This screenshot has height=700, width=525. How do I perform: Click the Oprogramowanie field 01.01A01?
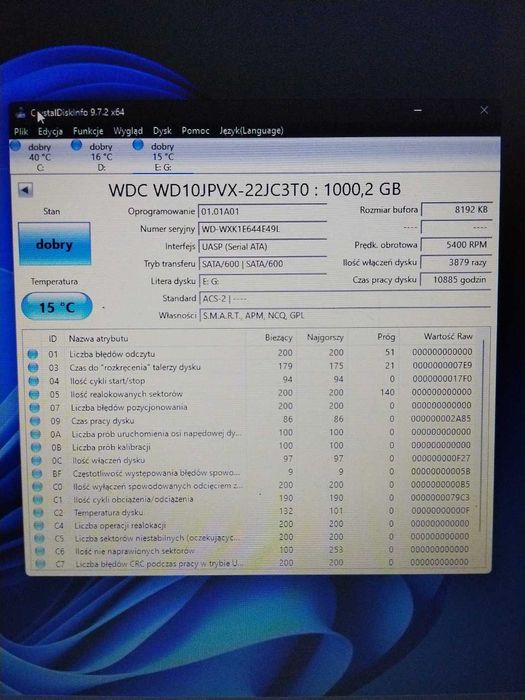262,212
